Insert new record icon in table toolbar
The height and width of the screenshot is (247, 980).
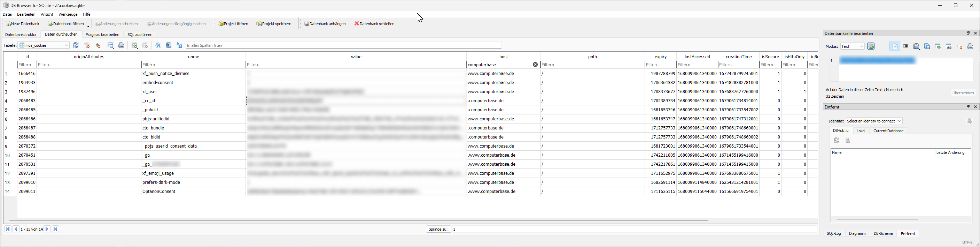pos(134,45)
